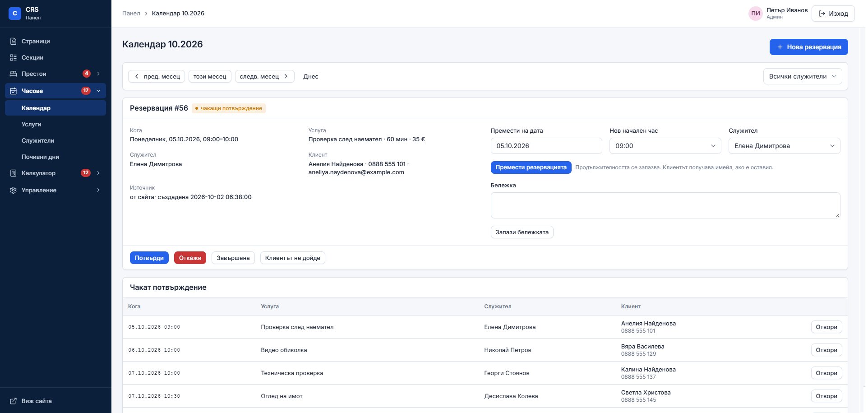This screenshot has height=413, width=868.
Task: Click the Бележка text area
Action: pos(665,205)
